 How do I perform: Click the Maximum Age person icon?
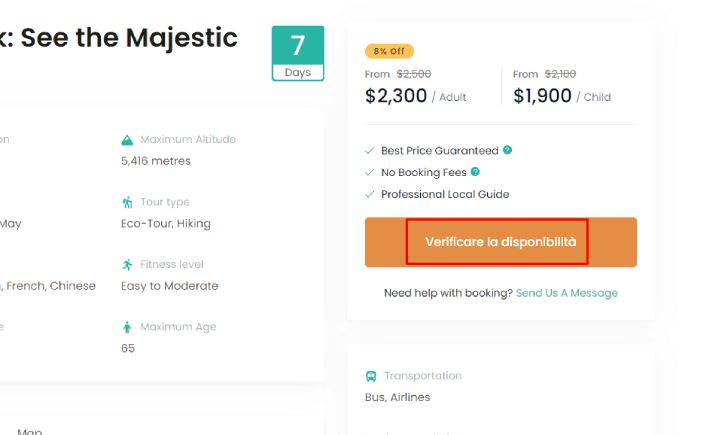(127, 327)
